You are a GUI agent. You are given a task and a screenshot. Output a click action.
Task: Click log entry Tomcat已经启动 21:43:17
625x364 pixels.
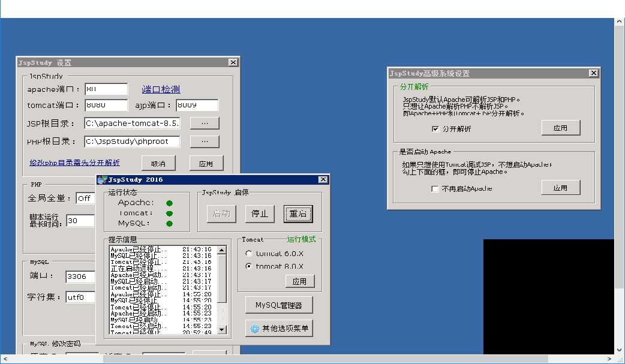pos(161,288)
